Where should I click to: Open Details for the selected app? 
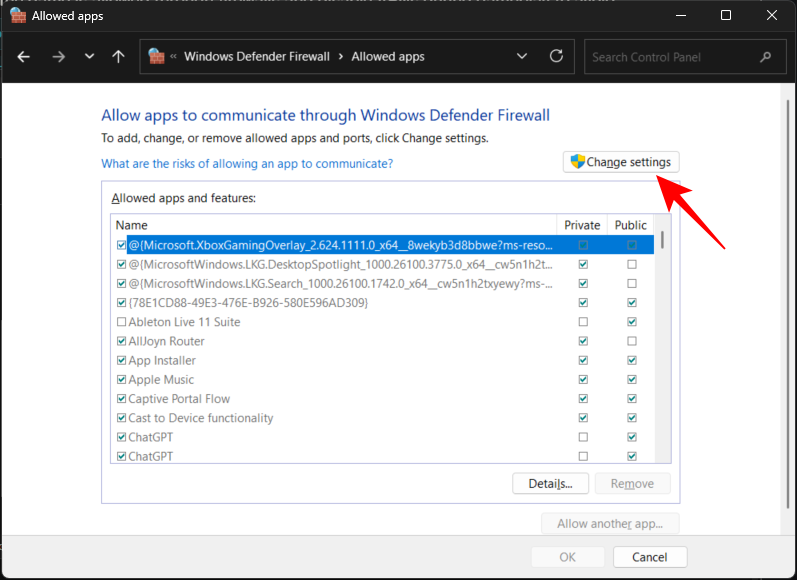tap(550, 484)
